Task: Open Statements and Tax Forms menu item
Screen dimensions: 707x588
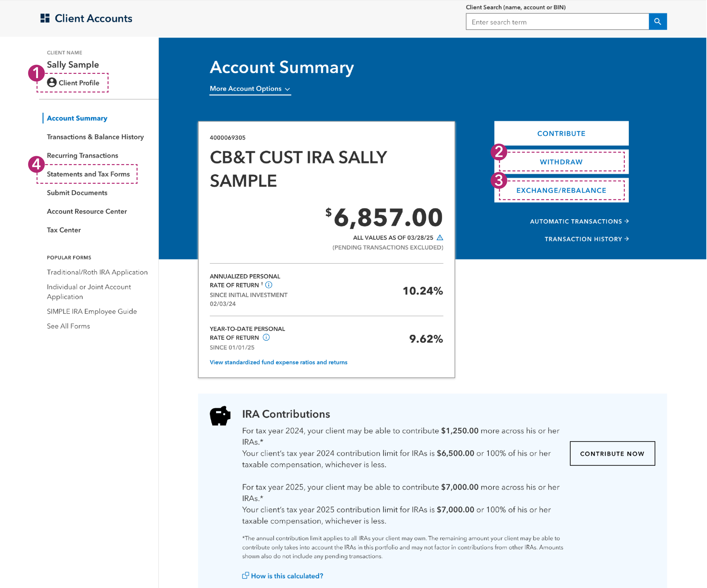Action: coord(88,174)
